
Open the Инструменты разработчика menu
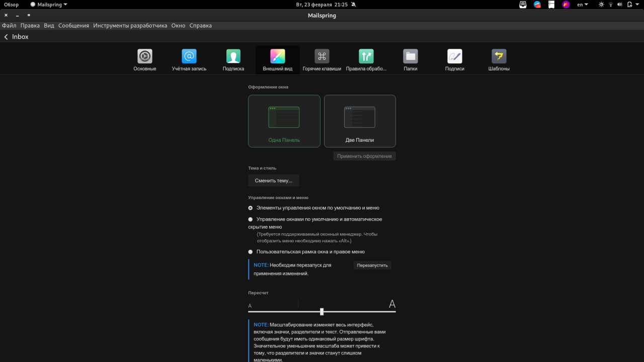click(130, 26)
